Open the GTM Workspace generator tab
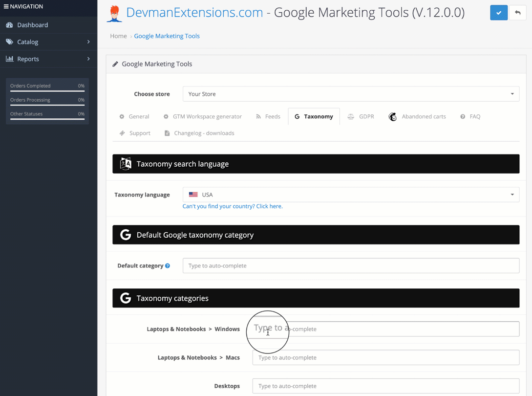Image resolution: width=532 pixels, height=396 pixels. point(203,116)
